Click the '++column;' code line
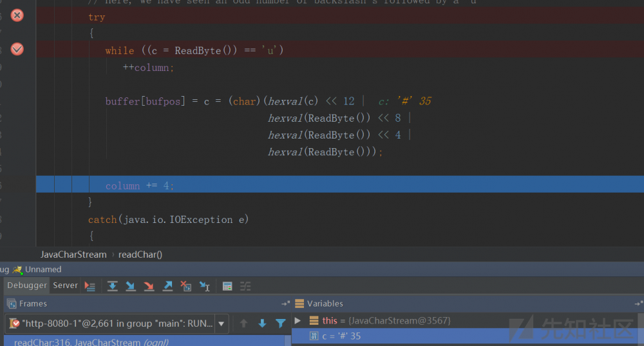The image size is (644, 346). 148,68
